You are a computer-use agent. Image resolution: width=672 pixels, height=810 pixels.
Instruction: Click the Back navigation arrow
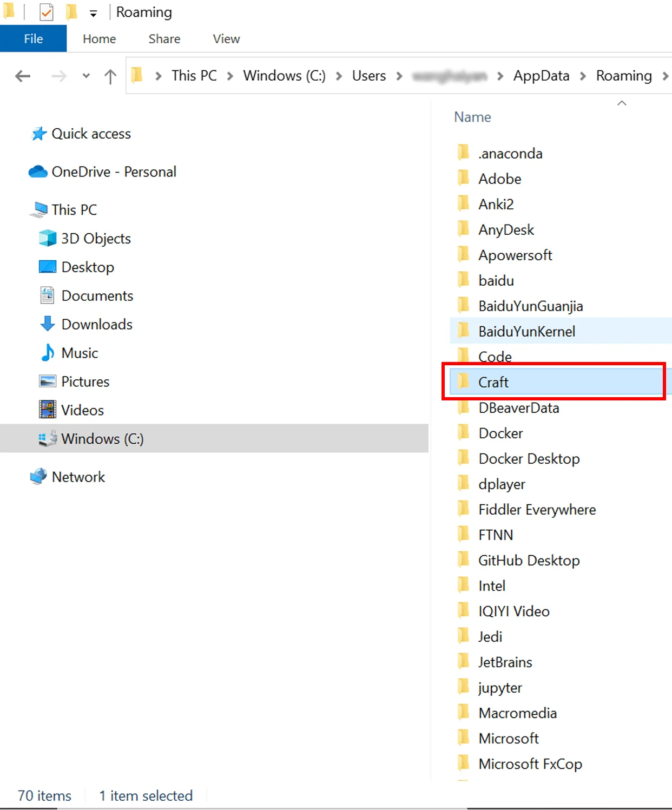pyautogui.click(x=23, y=76)
